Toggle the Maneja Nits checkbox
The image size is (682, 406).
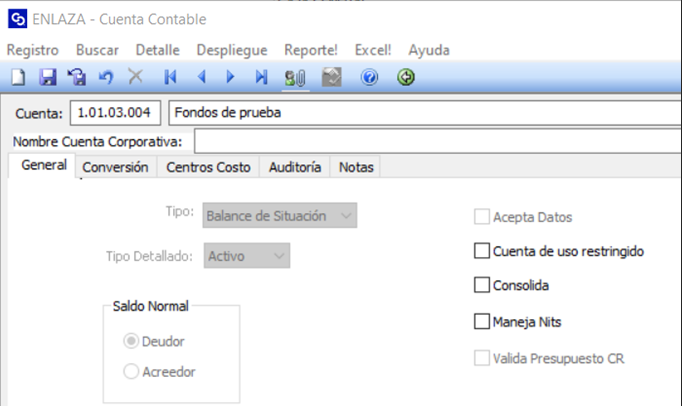[x=481, y=322]
